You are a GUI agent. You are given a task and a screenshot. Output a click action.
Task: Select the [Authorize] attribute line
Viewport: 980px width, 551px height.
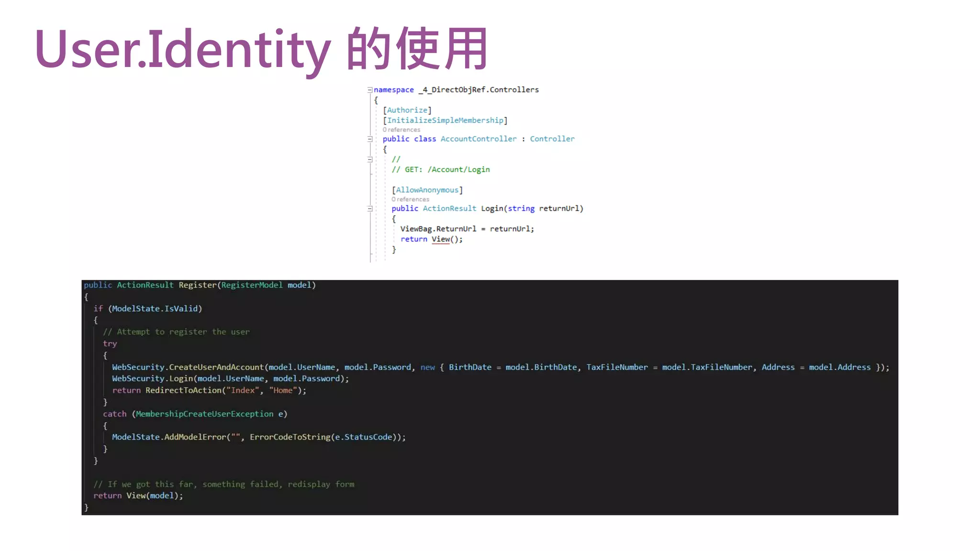pyautogui.click(x=407, y=110)
